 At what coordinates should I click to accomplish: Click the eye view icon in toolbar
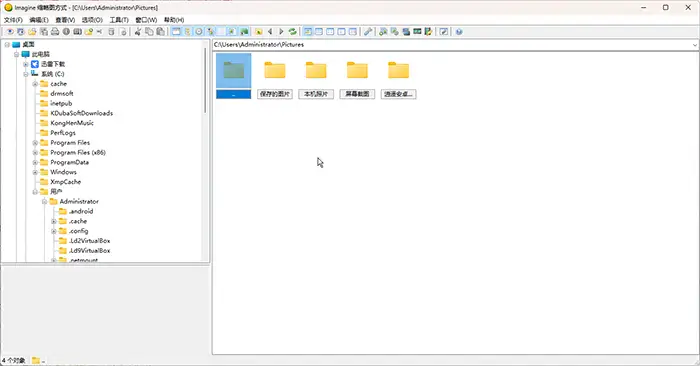point(9,32)
